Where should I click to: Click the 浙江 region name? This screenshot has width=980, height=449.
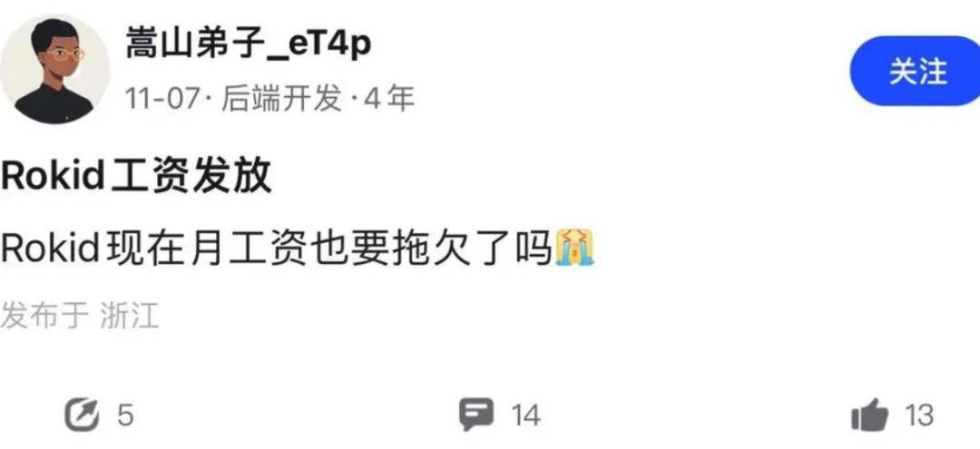(x=130, y=316)
